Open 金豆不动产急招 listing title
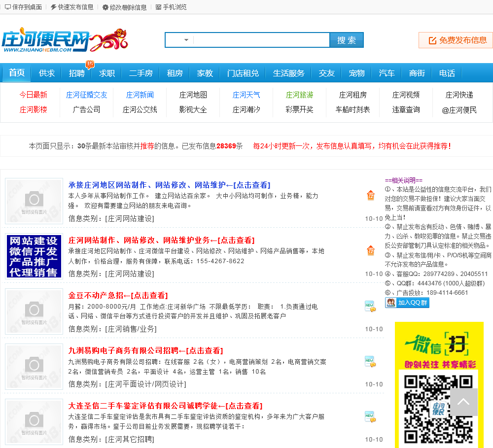Image resolution: width=493 pixels, height=448 pixels. pyautogui.click(x=118, y=295)
